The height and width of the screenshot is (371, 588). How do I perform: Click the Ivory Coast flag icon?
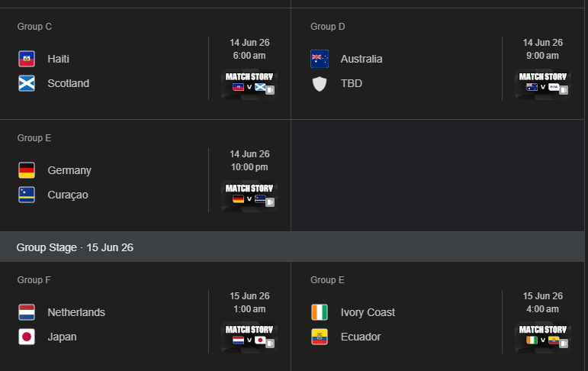tap(320, 312)
